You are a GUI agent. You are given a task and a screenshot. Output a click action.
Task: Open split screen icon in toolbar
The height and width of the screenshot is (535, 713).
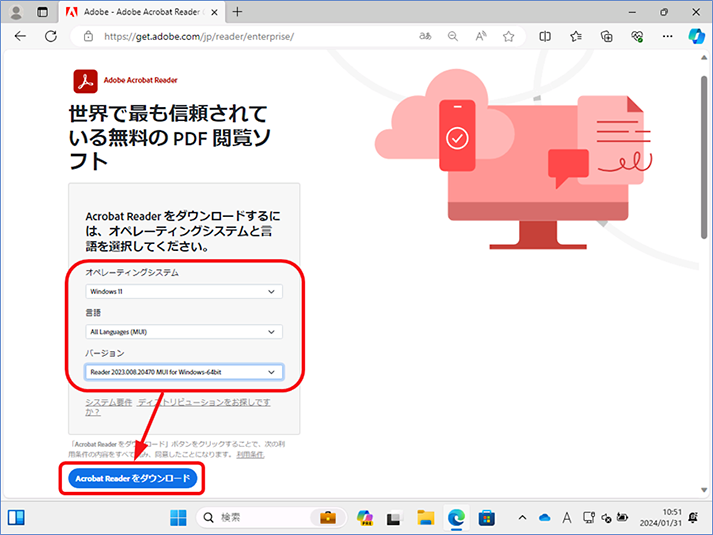point(545,36)
